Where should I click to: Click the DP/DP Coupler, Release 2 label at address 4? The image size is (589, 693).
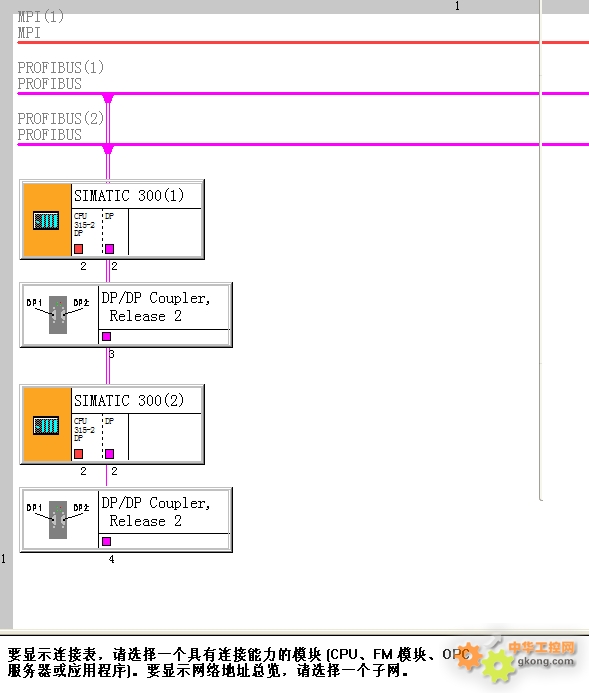coord(156,512)
